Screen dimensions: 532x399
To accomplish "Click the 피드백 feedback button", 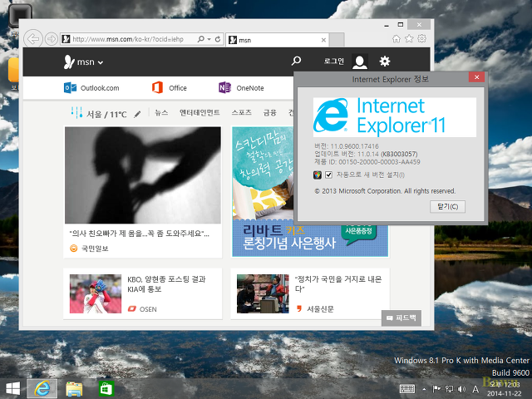I will 401,318.
